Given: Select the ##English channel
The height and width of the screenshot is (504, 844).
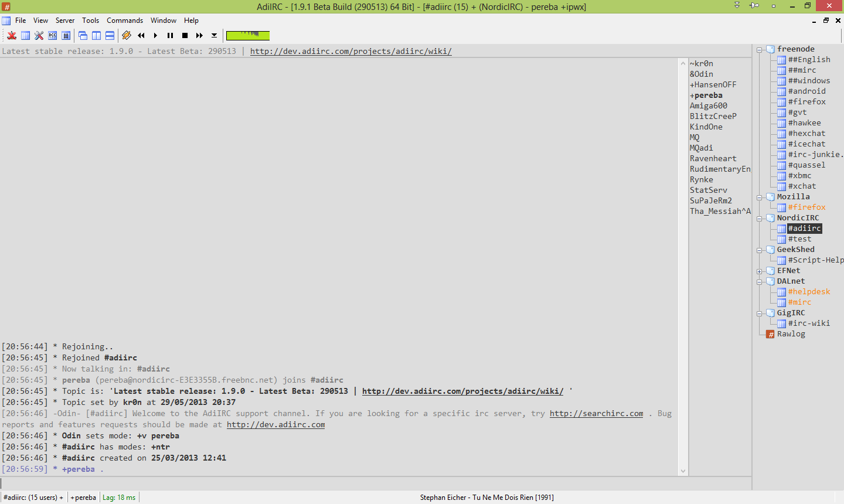Looking at the screenshot, I should point(809,59).
